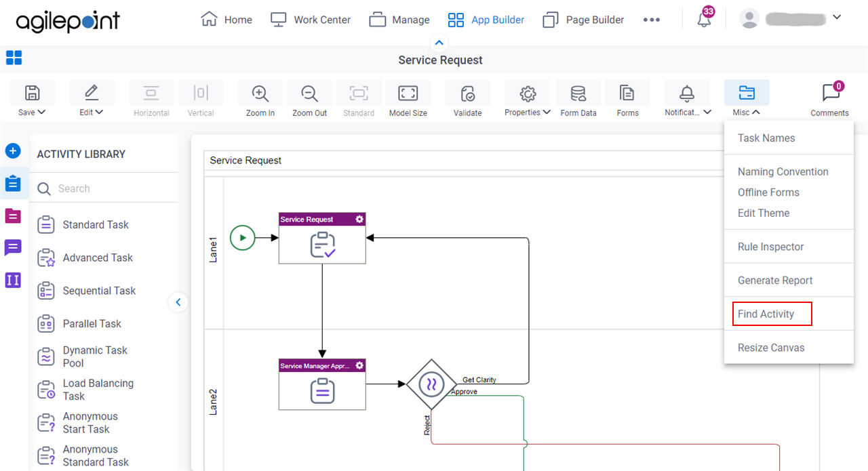
Task: Click the Advanced Task library icon
Action: tap(46, 258)
